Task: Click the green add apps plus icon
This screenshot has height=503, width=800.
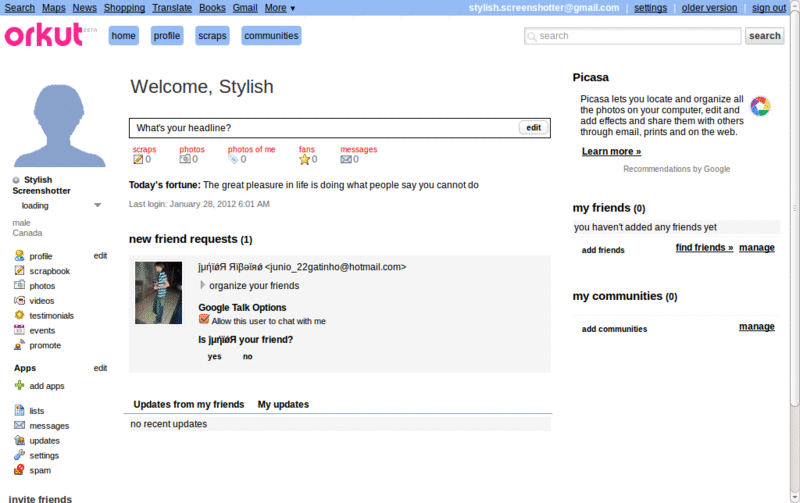Action: [x=19, y=385]
